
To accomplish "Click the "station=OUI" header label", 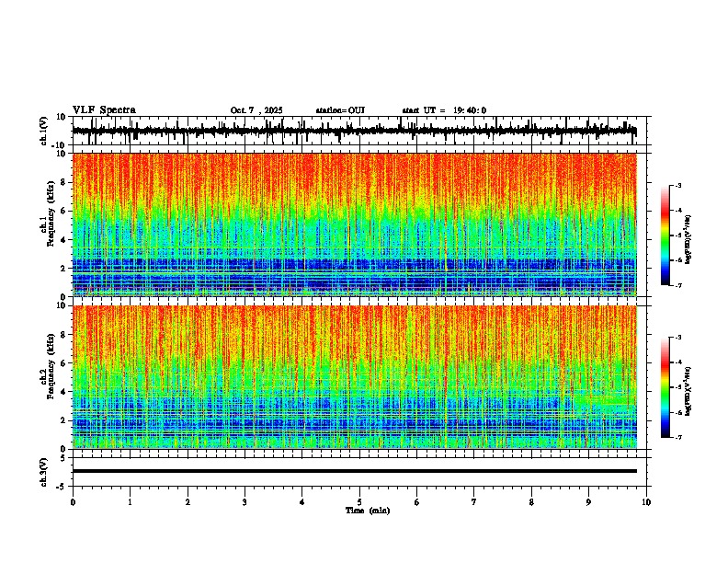I will (340, 110).
